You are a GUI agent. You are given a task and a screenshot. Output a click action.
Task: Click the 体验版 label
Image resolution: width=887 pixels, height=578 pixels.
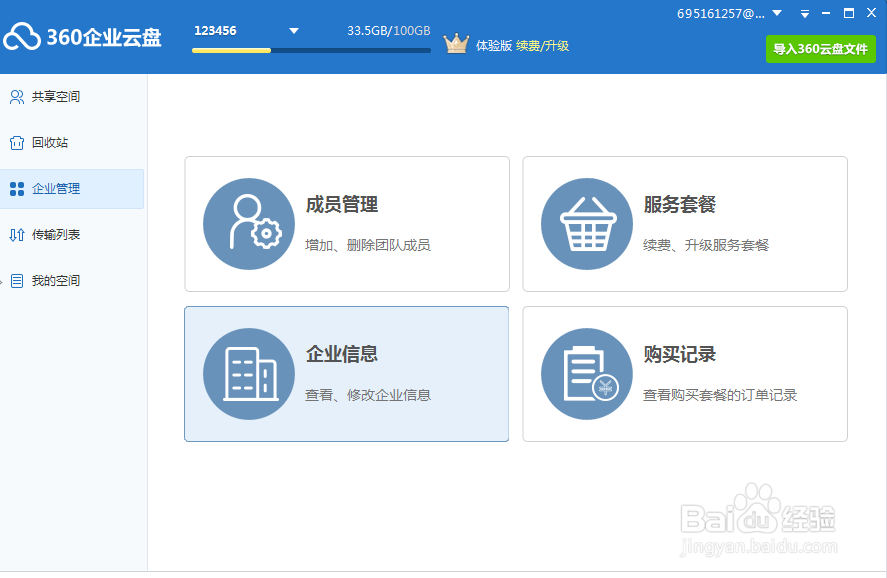(x=493, y=46)
